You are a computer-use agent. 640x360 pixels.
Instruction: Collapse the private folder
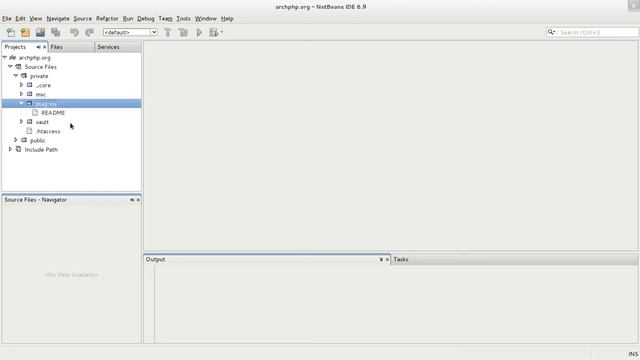click(16, 76)
